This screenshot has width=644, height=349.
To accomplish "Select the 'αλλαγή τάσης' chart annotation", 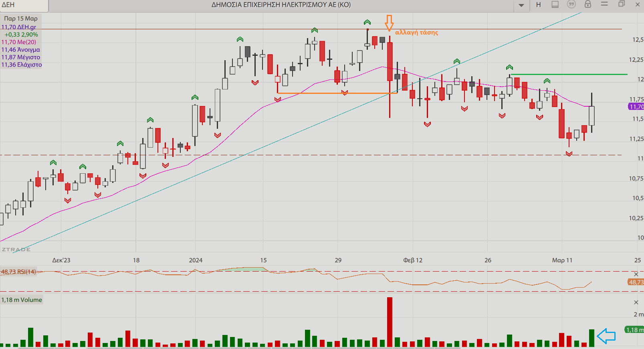I will tap(417, 32).
